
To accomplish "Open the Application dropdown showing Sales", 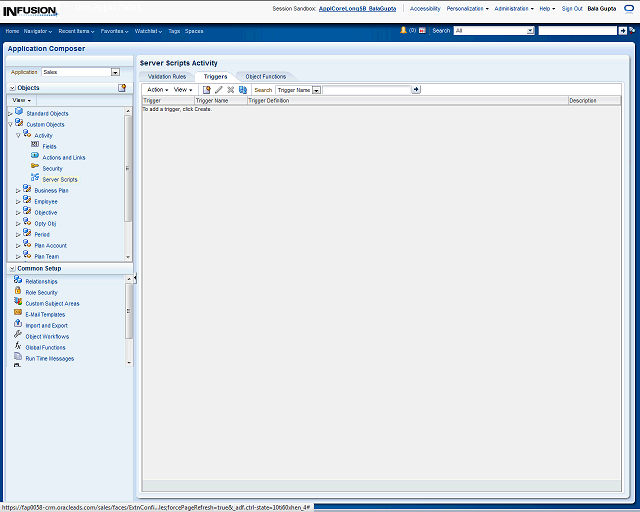I will (115, 72).
